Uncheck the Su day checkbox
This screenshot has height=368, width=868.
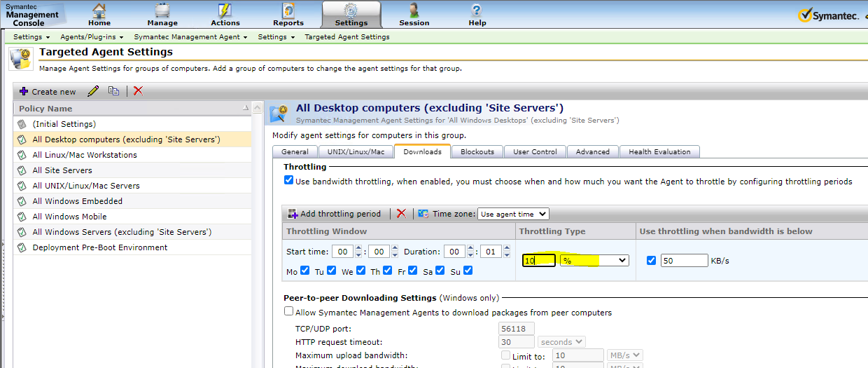coord(468,271)
